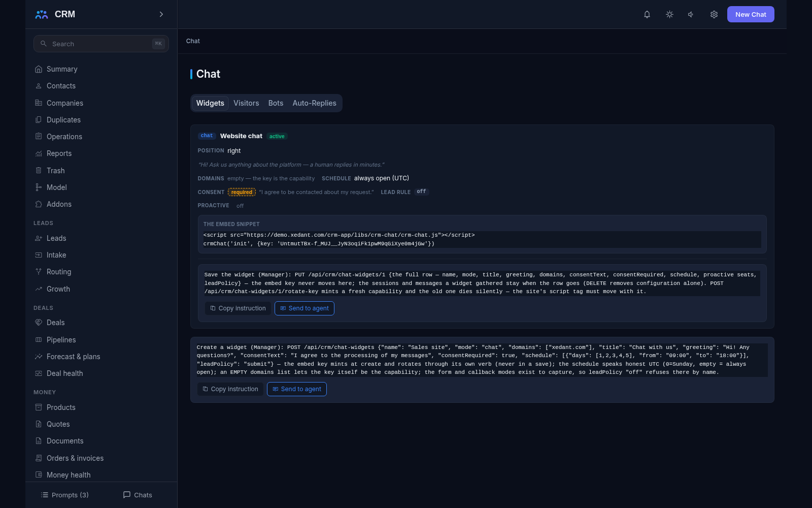Open settings gear icon in top bar
Screen dimensions: 812x508
click(x=714, y=14)
